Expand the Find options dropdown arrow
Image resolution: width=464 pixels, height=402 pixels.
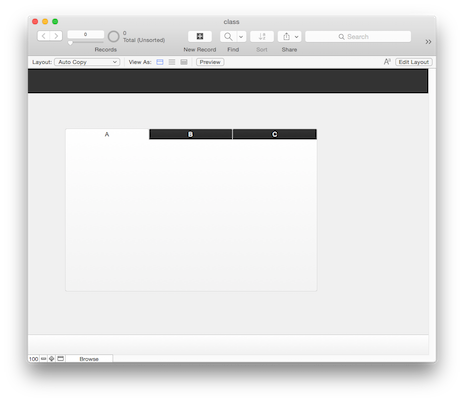241,36
